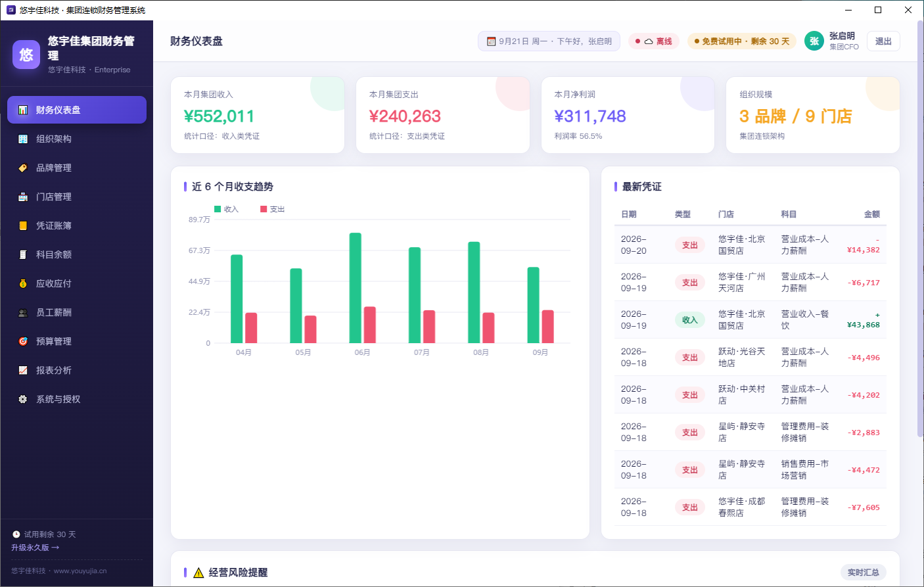Image resolution: width=924 pixels, height=587 pixels.
Task: Click the 系统与授权 gear icon
Action: coord(23,399)
